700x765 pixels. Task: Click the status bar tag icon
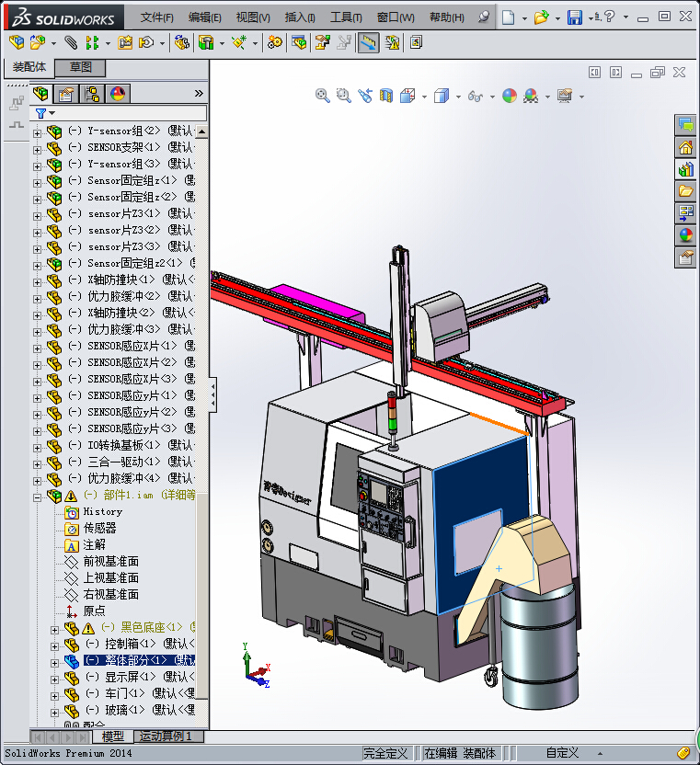683,753
